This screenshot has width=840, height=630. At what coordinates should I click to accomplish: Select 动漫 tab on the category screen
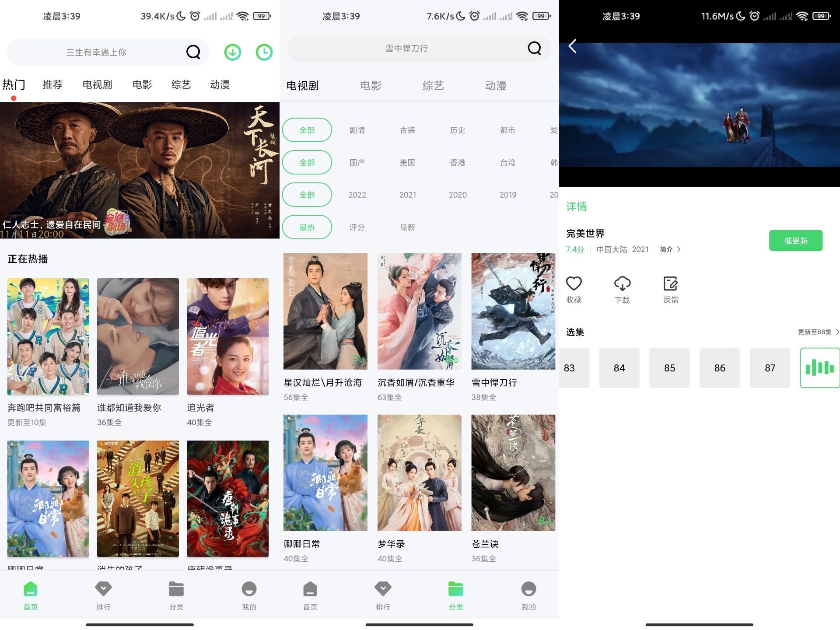pyautogui.click(x=496, y=86)
